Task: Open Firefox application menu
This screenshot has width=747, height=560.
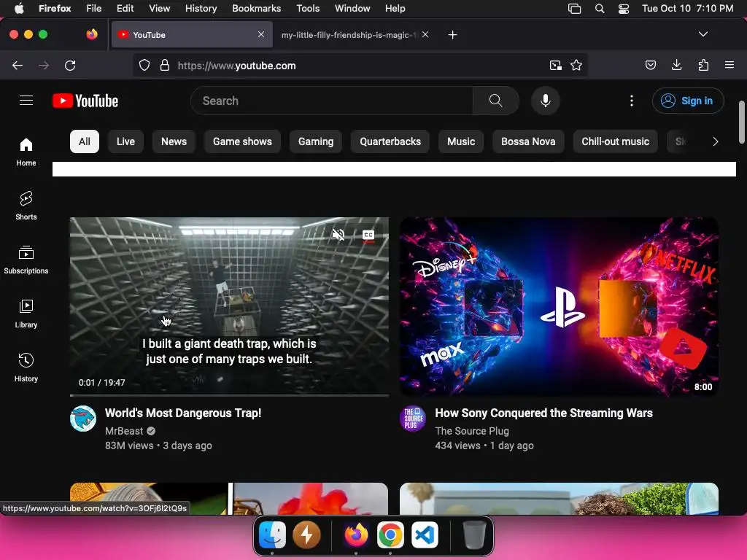Action: tap(729, 65)
